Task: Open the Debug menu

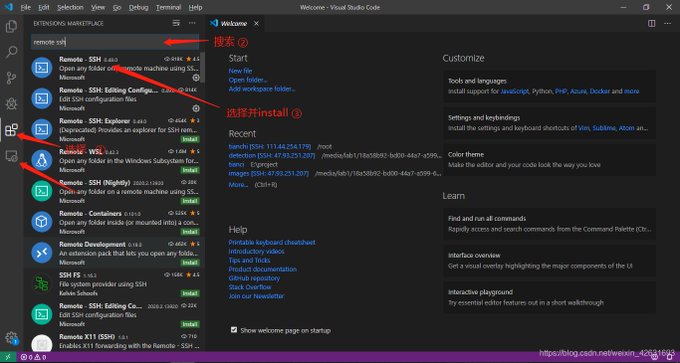Action: (x=138, y=7)
